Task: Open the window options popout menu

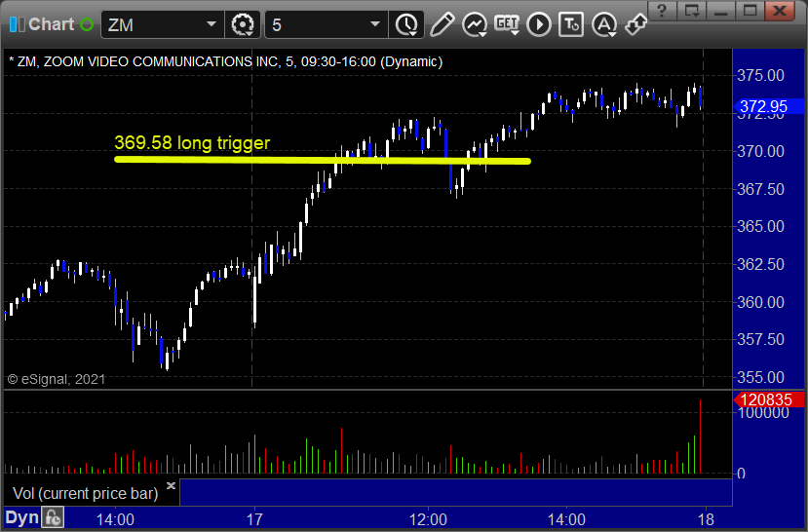Action: [x=692, y=11]
